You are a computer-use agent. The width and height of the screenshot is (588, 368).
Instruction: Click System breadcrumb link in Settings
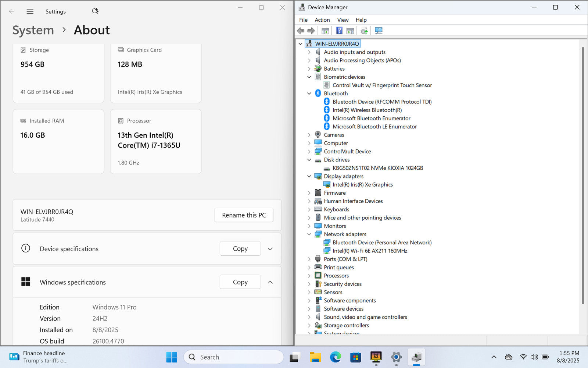(33, 30)
